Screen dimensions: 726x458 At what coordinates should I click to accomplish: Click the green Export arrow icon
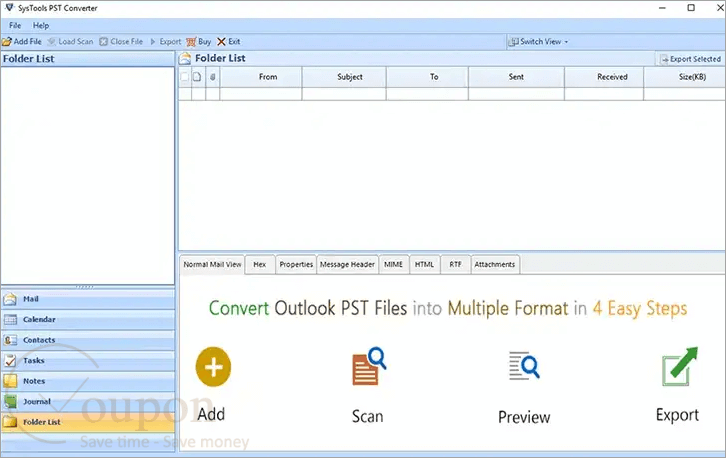click(680, 367)
